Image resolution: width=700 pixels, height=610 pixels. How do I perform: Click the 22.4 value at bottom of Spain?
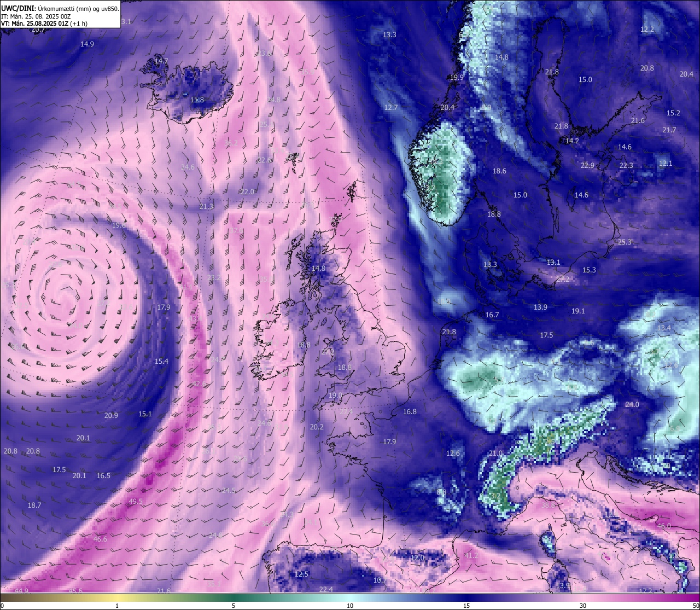tap(326, 589)
